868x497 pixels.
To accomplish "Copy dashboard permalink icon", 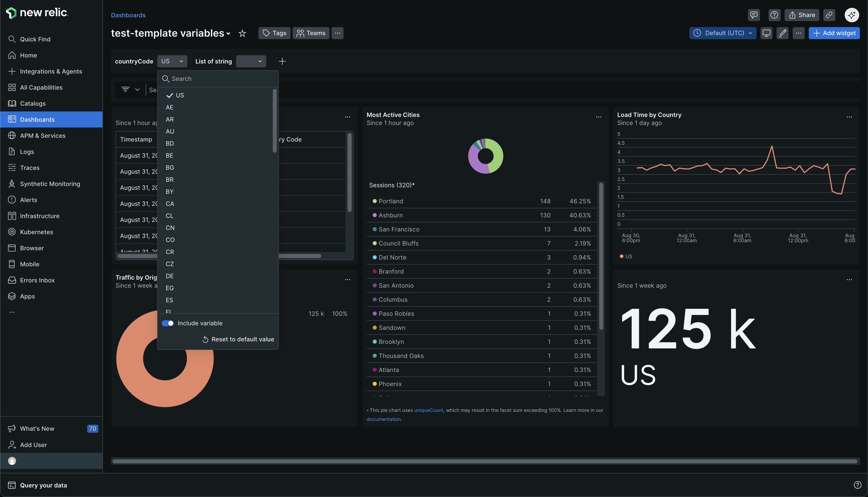I will [x=829, y=15].
